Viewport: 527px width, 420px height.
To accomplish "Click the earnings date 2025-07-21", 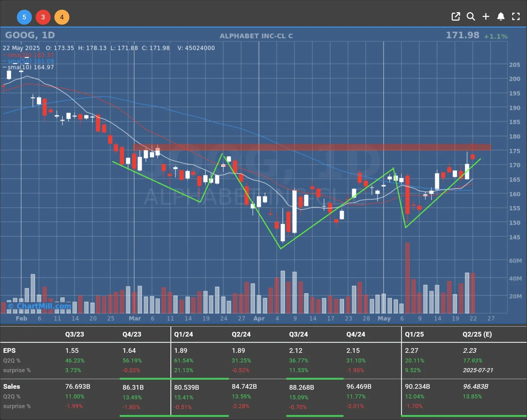I will coord(478,370).
